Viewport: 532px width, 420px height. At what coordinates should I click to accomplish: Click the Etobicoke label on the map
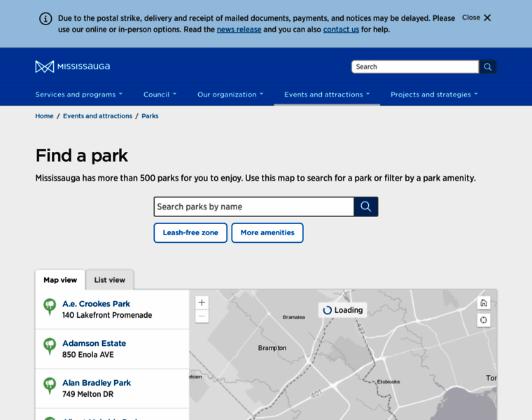pyautogui.click(x=388, y=381)
